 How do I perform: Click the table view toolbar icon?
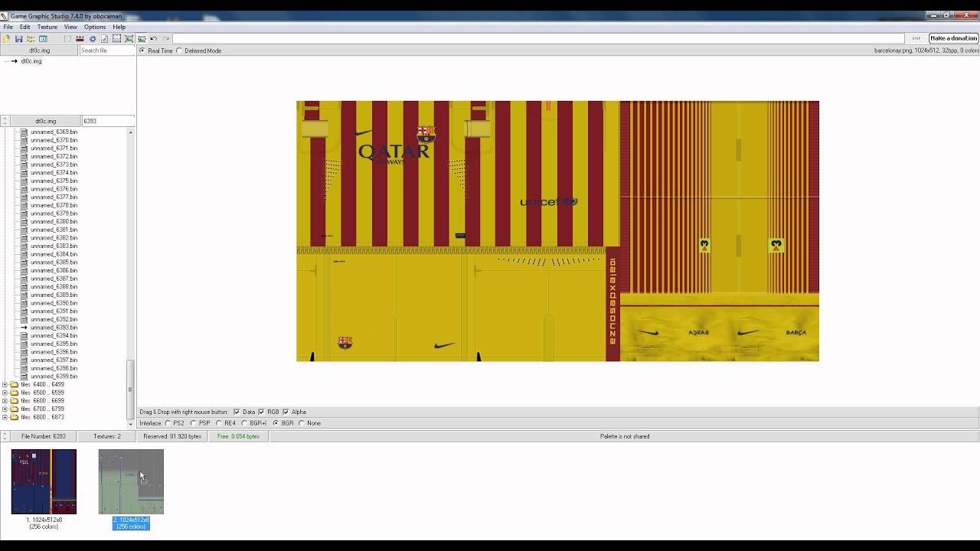point(43,38)
